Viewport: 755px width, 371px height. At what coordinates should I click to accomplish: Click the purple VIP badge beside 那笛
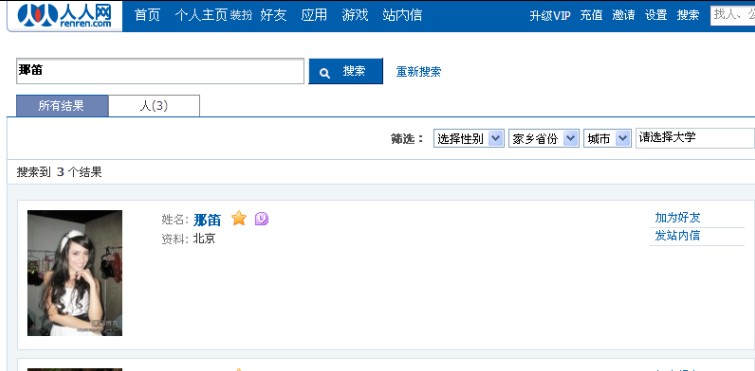pos(261,219)
